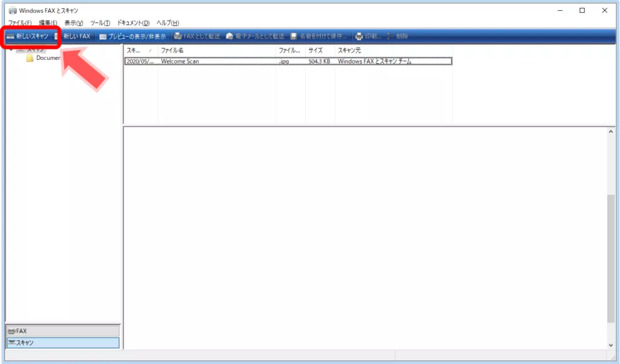Sort by サイズ column header

pos(320,51)
